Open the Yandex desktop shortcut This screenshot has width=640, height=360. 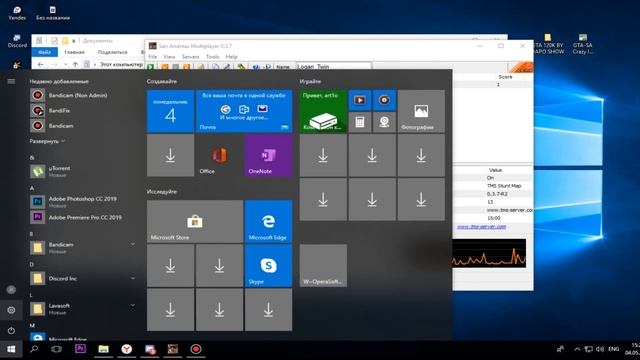tap(17, 12)
